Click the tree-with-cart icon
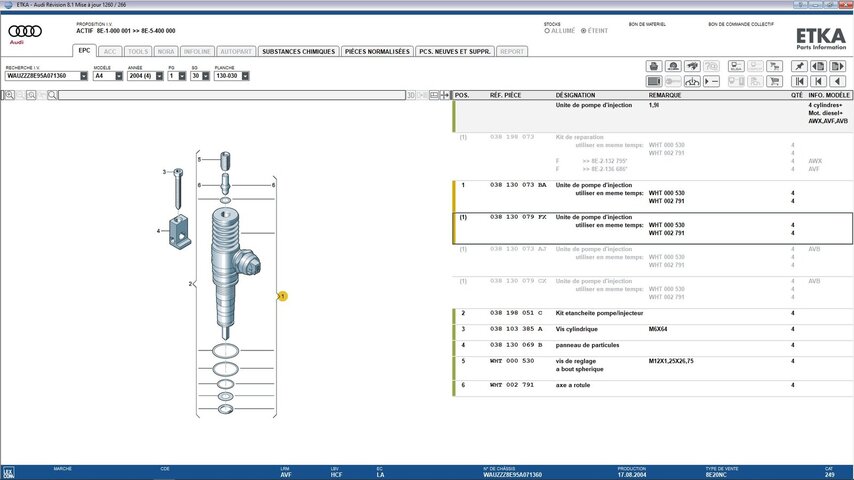 pyautogui.click(x=774, y=66)
